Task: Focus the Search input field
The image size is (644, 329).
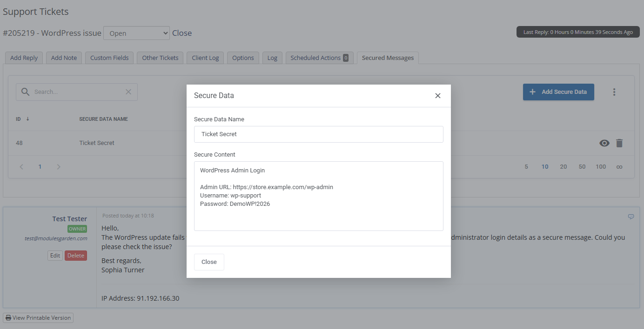Action: pos(77,92)
